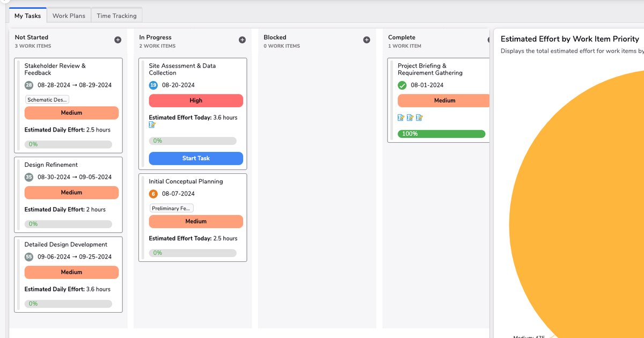The height and width of the screenshot is (338, 644).
Task: Click the Blocked column header
Action: click(275, 38)
